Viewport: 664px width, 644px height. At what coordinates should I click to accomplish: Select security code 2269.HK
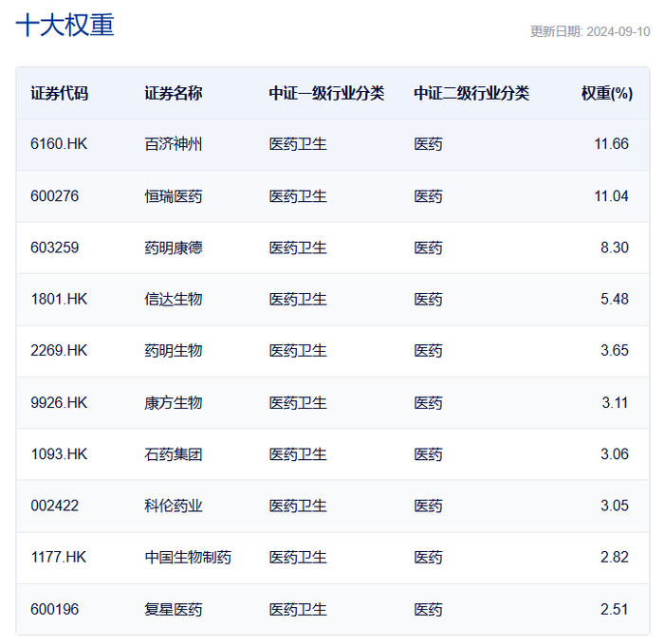pyautogui.click(x=59, y=351)
